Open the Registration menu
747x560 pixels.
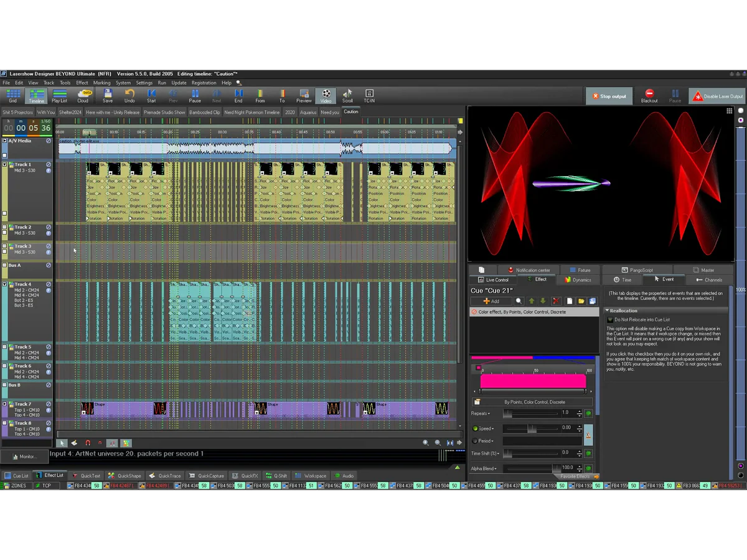tap(204, 83)
